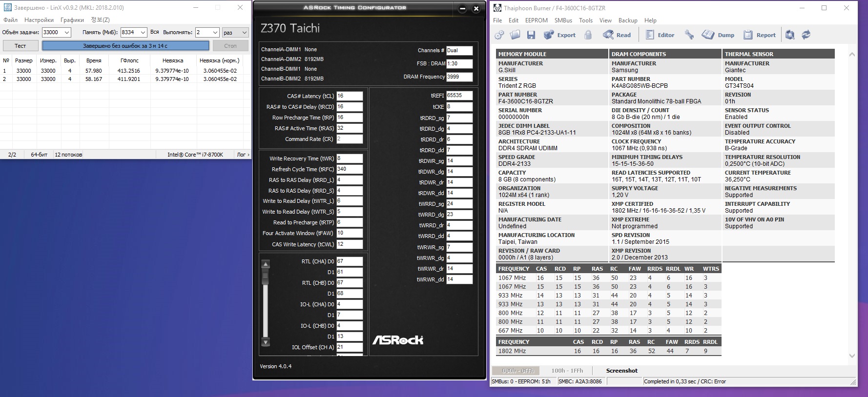Click the wrench tool icon
The height and width of the screenshot is (397, 868).
pyautogui.click(x=689, y=35)
